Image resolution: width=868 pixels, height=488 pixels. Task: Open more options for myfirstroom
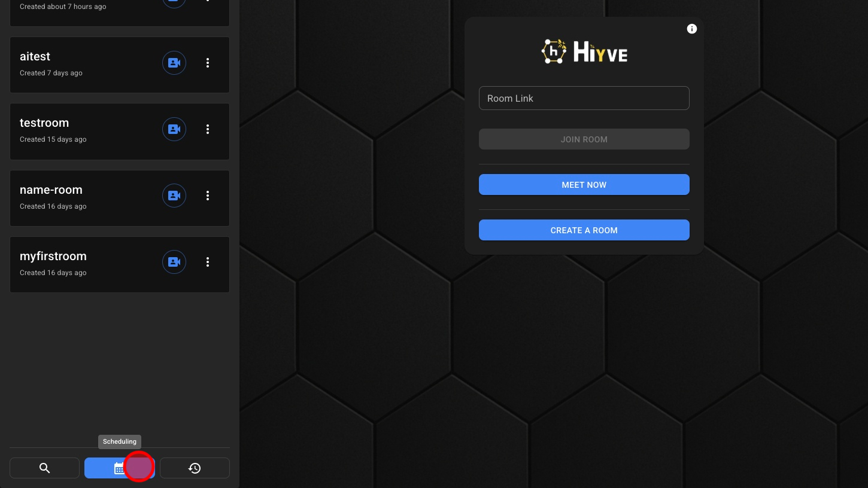pos(208,262)
